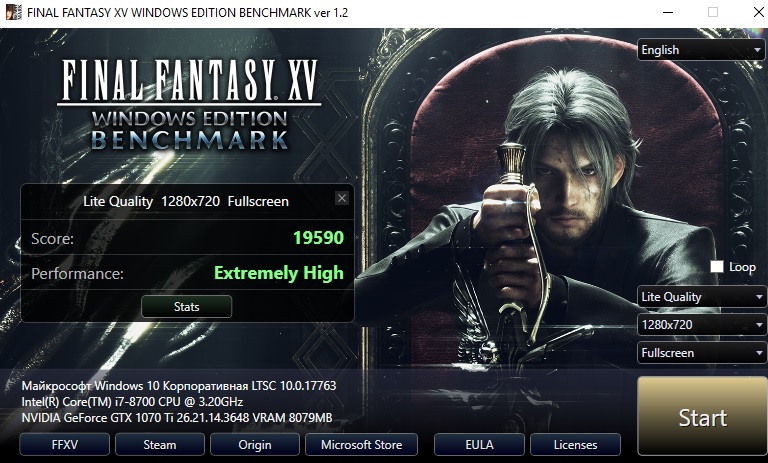This screenshot has width=768, height=463.
Task: Open the Steam store page
Action: tap(160, 444)
